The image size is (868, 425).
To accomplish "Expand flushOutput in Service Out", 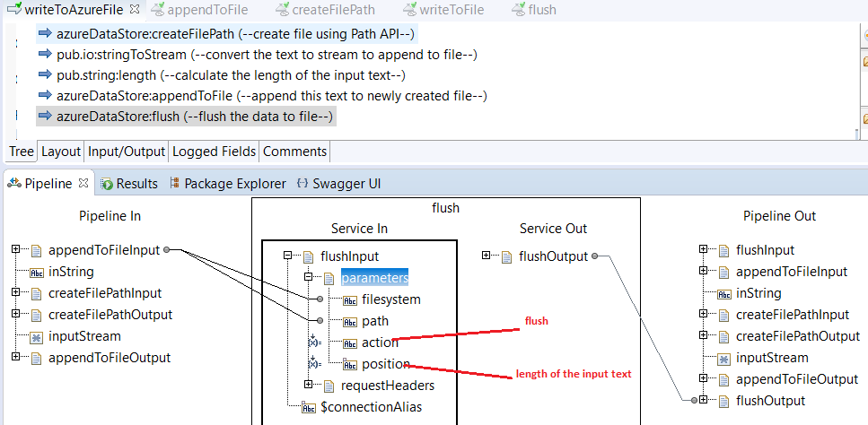I will click(x=486, y=256).
